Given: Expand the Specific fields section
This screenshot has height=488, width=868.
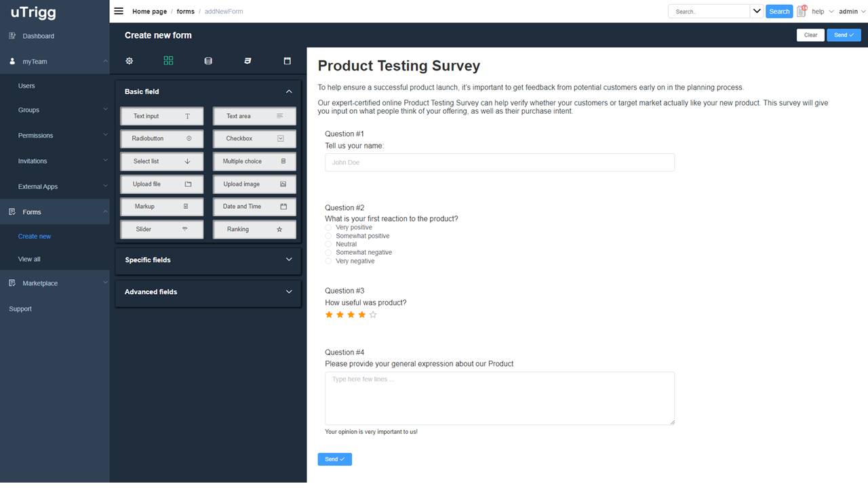Looking at the screenshot, I should [x=208, y=260].
